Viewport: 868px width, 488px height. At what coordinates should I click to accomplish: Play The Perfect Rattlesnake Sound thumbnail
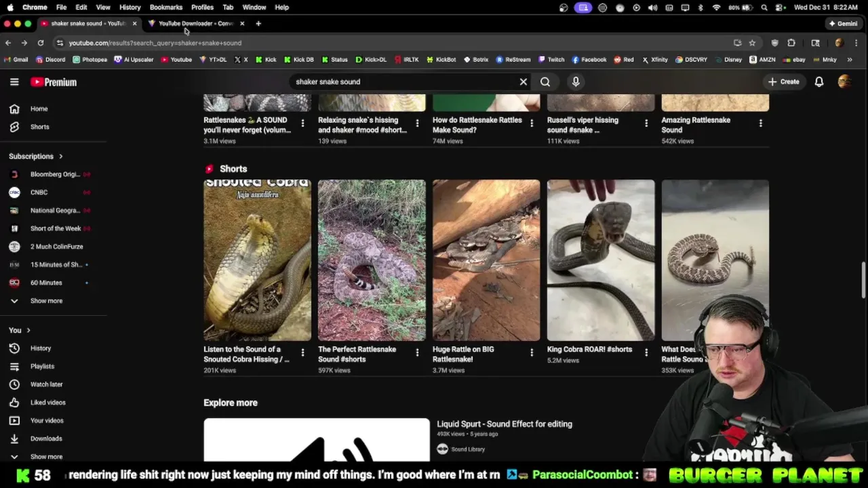click(x=372, y=260)
